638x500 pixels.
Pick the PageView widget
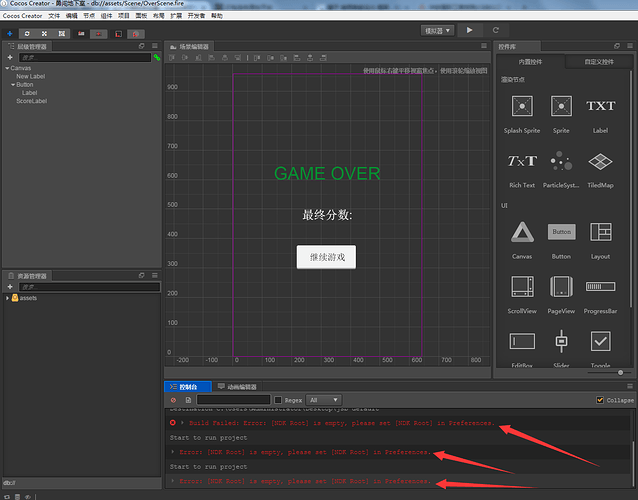[561, 295]
